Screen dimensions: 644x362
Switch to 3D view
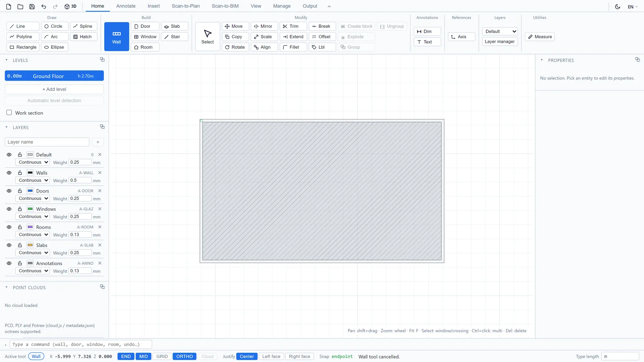pos(70,6)
